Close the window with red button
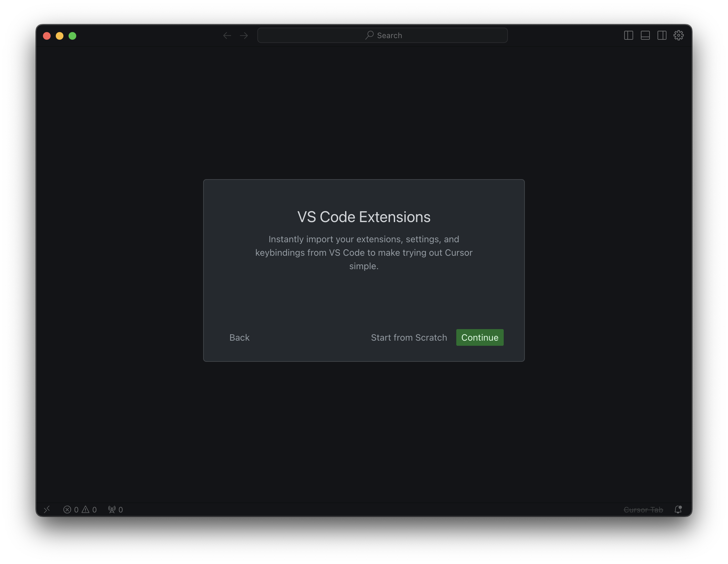Screen dimensions: 728x564 47,36
